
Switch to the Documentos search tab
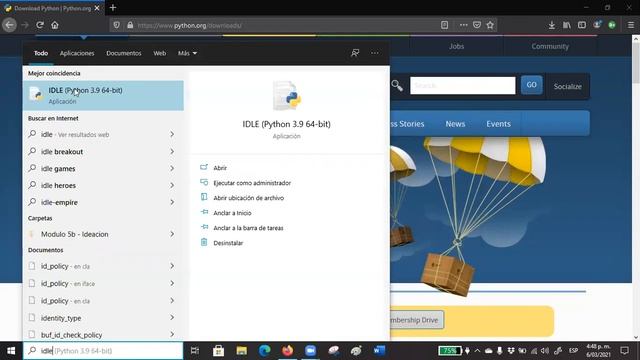click(124, 53)
